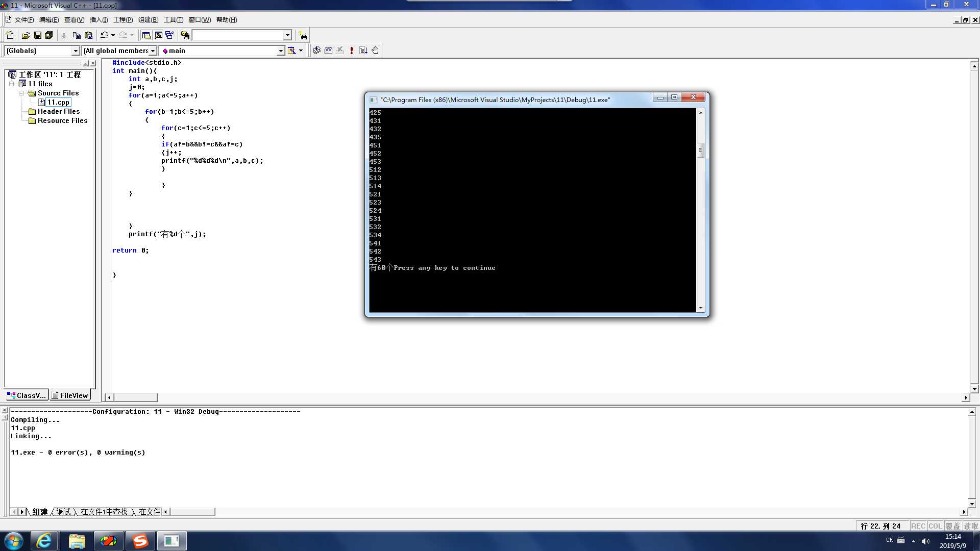
Task: Open the 窗口(W) menu
Action: point(200,20)
